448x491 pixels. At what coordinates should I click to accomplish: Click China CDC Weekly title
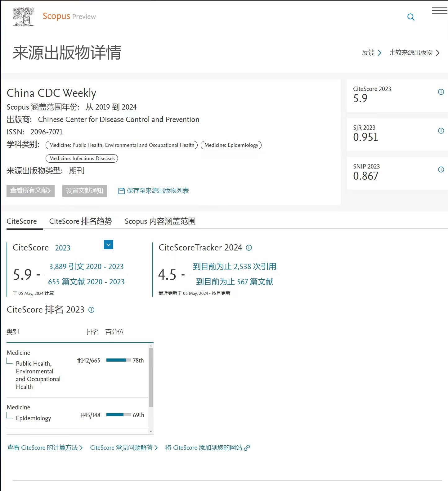(x=51, y=93)
